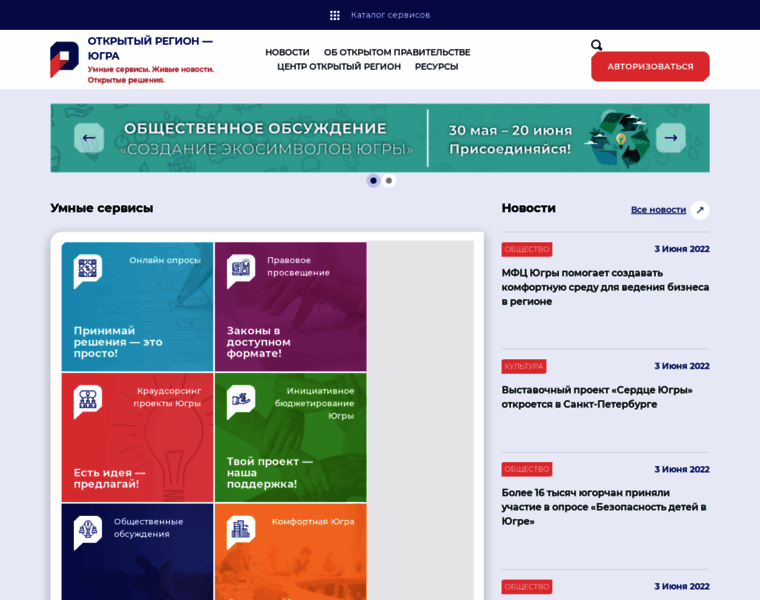This screenshot has height=600, width=760.
Task: Click the Общественные обсуждения tile label
Action: pos(148,528)
